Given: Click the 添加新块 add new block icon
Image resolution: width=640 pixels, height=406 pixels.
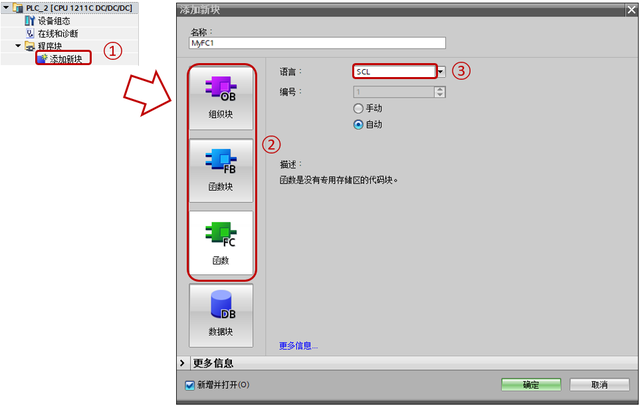Looking at the screenshot, I should (x=42, y=59).
